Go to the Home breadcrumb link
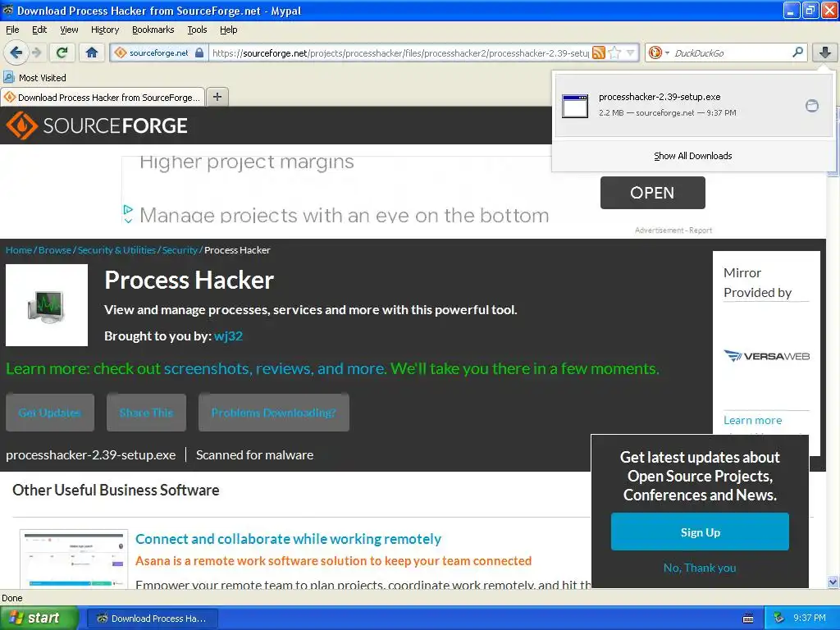 [x=19, y=250]
